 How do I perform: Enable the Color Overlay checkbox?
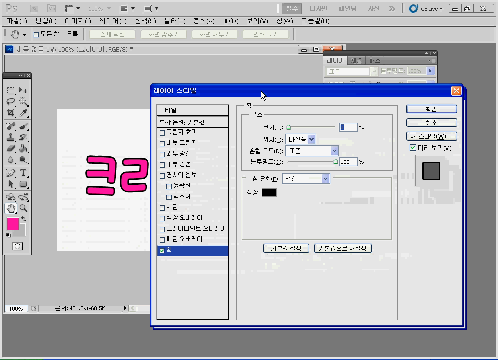pyautogui.click(x=162, y=218)
